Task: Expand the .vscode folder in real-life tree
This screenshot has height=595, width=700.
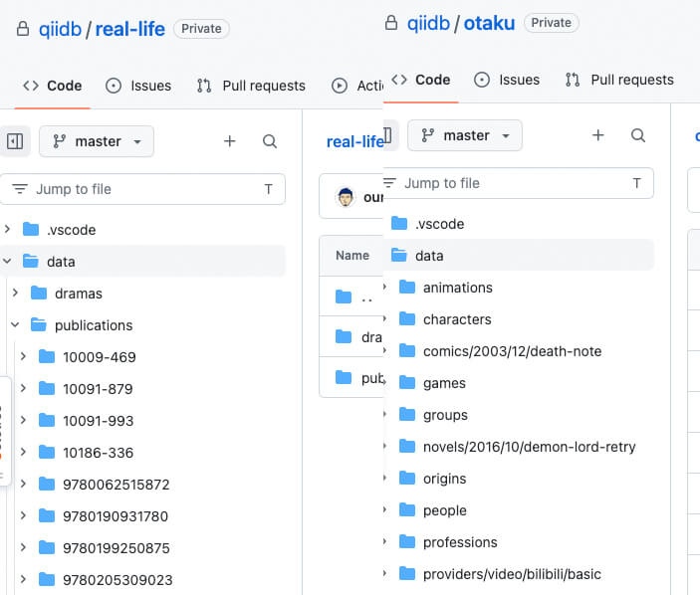Action: [7, 229]
